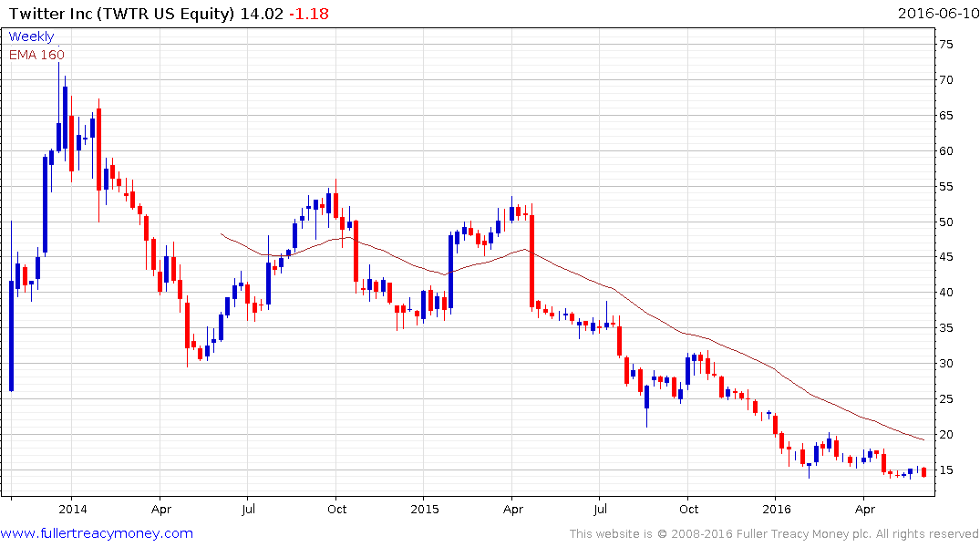Screen dimensions: 980x547
Task: Click the 40 price axis label
Action: tap(945, 293)
